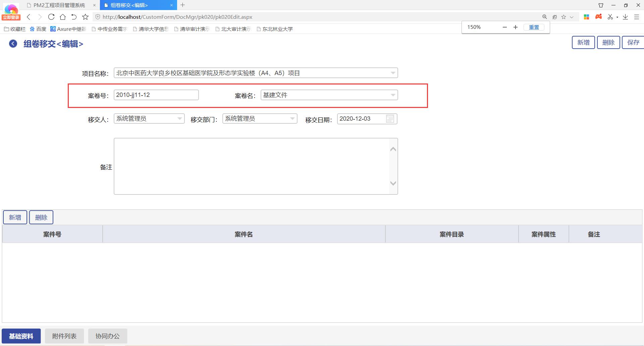Expand the 案卷名 dropdown
The width and height of the screenshot is (644, 346).
[393, 95]
